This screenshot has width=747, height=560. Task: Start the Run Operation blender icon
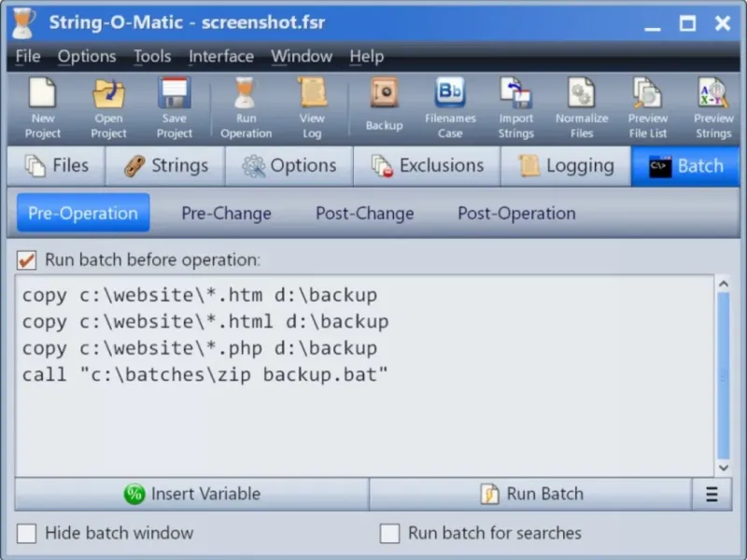[246, 109]
